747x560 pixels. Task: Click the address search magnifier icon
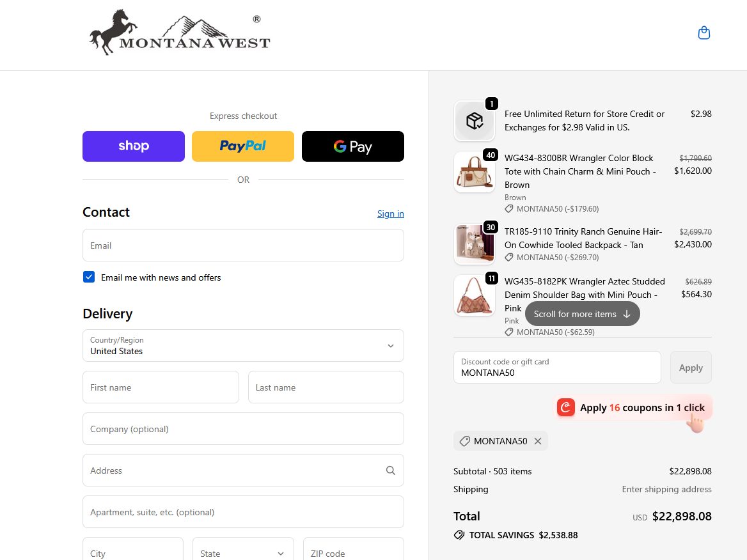(x=390, y=471)
